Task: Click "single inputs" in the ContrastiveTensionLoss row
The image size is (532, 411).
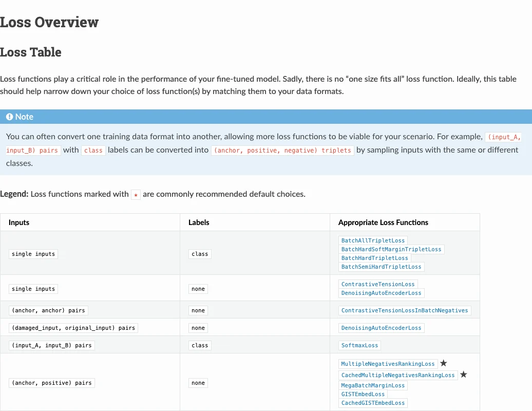Action: (33, 289)
